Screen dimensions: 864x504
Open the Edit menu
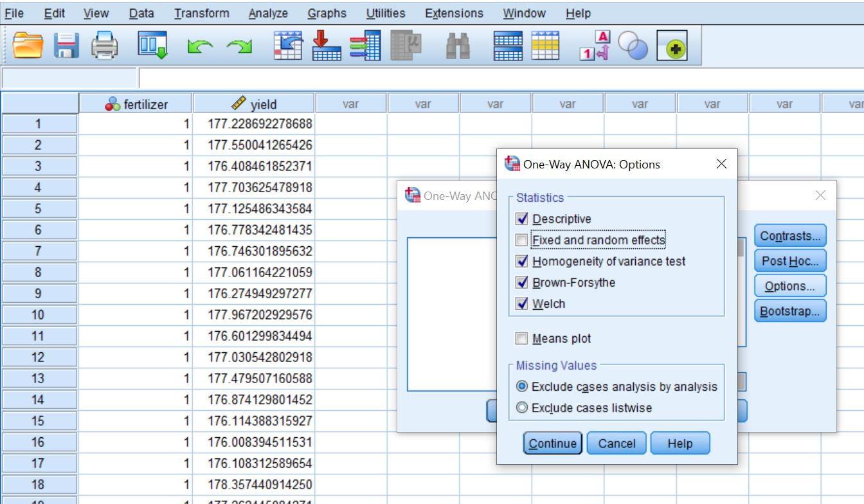[x=55, y=13]
